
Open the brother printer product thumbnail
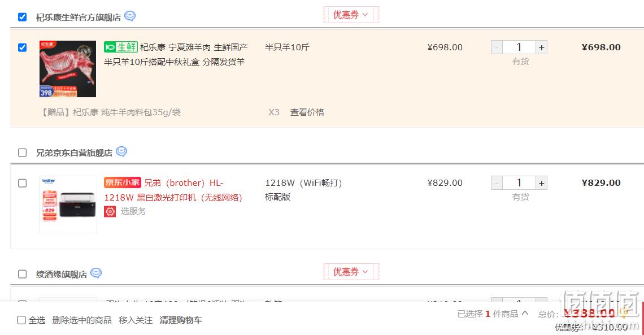(68, 205)
